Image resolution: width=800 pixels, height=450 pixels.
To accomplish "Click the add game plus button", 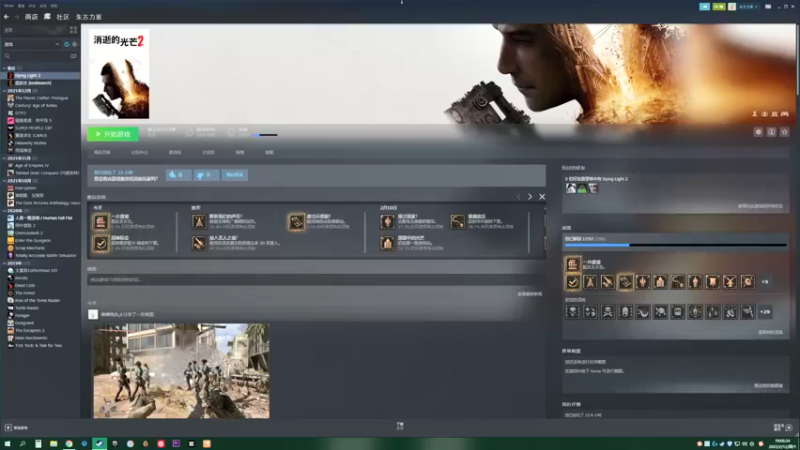I will point(8,428).
